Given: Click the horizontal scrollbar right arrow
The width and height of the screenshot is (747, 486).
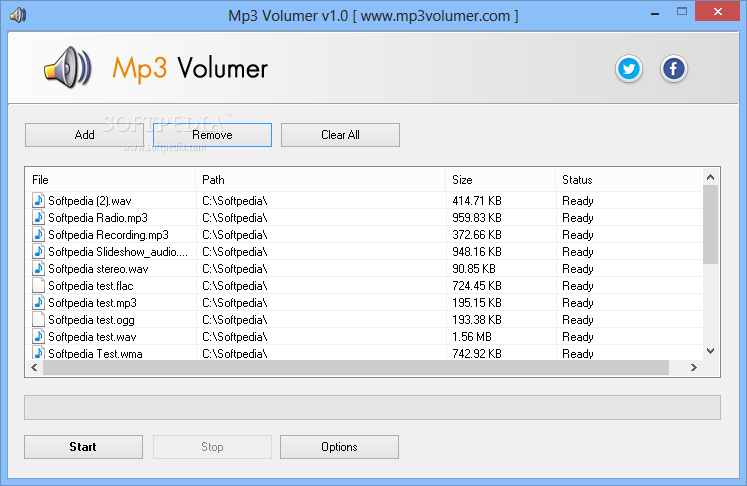Looking at the screenshot, I should pyautogui.click(x=694, y=367).
